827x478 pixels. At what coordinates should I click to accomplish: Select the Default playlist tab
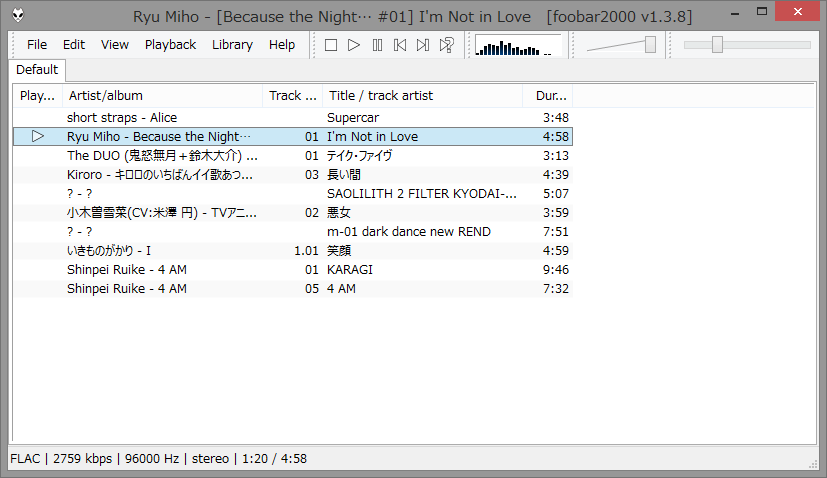click(x=37, y=70)
